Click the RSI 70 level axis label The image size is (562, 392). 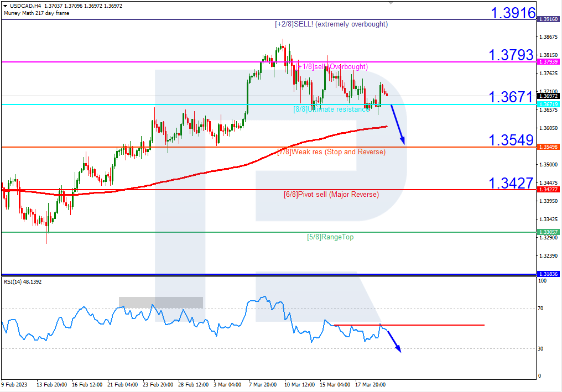click(540, 309)
